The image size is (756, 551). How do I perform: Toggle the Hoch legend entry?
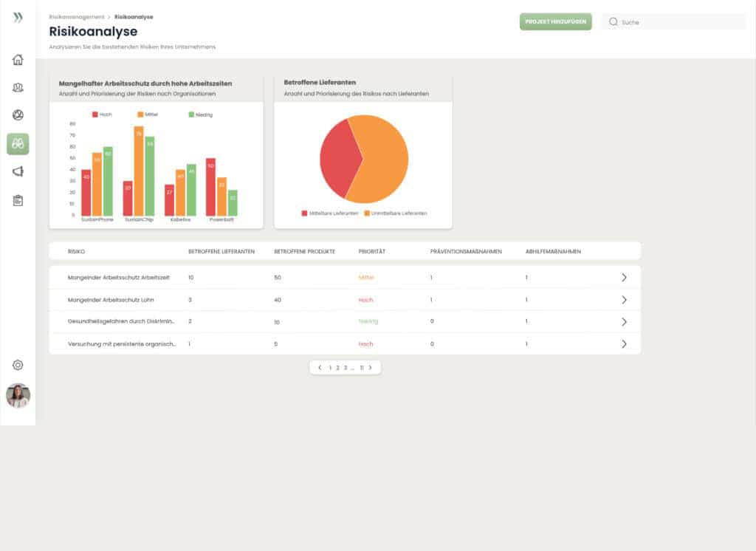tap(102, 114)
